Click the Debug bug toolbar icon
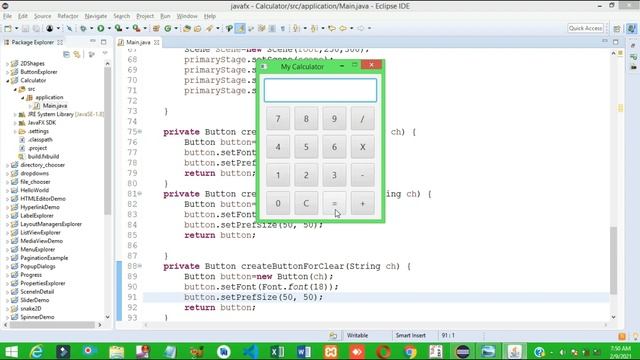This screenshot has height=360, width=640. (x=83, y=28)
